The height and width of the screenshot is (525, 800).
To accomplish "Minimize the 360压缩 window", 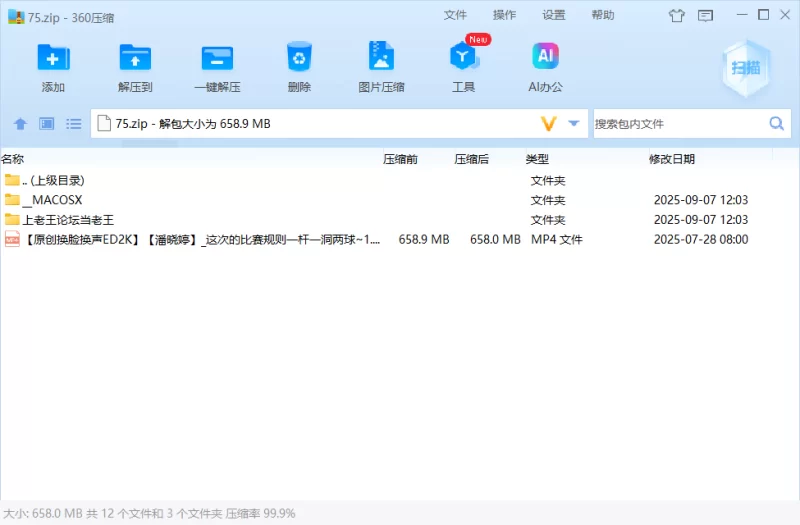I will point(742,15).
